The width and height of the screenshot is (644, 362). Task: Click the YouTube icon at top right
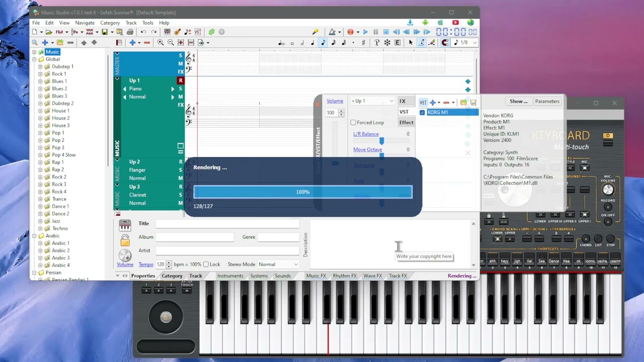coord(455,23)
